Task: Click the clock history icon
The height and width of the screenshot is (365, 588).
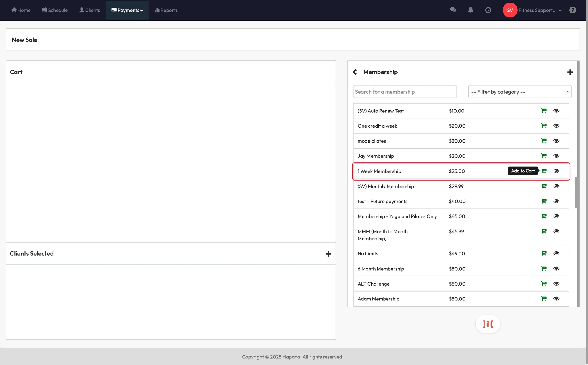Action: tap(488, 10)
